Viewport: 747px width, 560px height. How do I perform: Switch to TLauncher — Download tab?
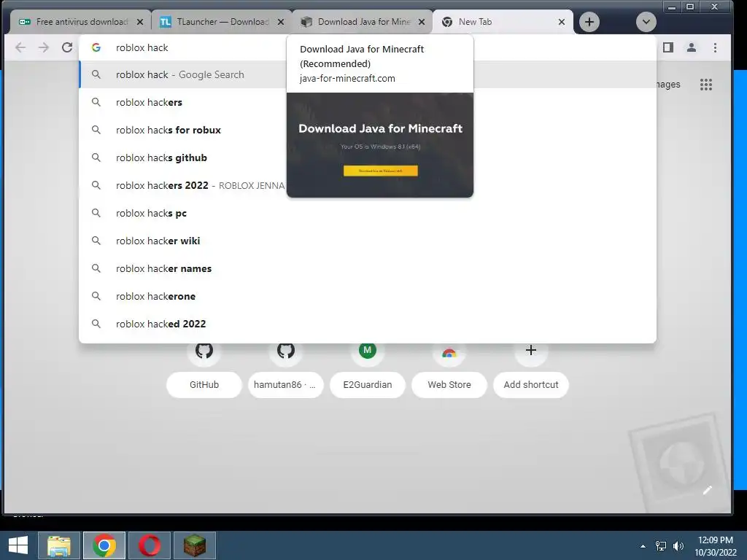tap(222, 22)
